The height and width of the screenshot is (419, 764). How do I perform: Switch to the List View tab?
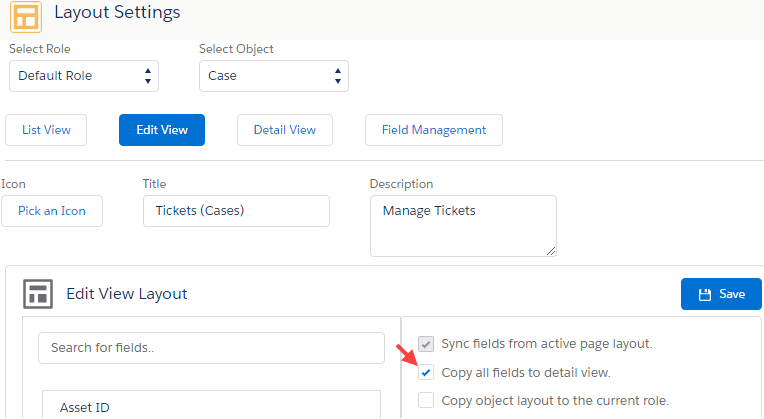tap(46, 130)
